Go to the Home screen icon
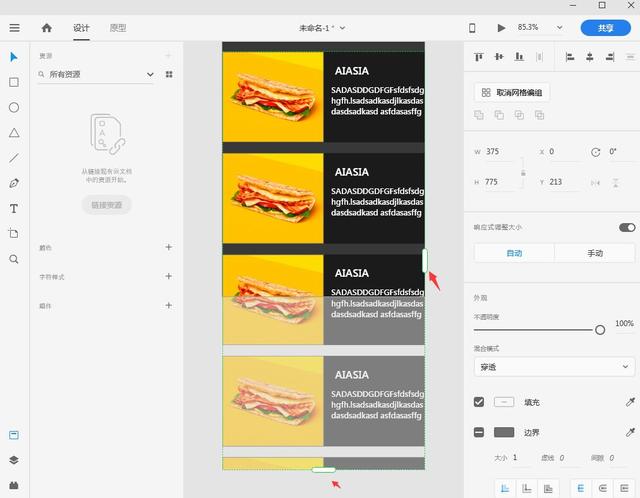 (47, 28)
